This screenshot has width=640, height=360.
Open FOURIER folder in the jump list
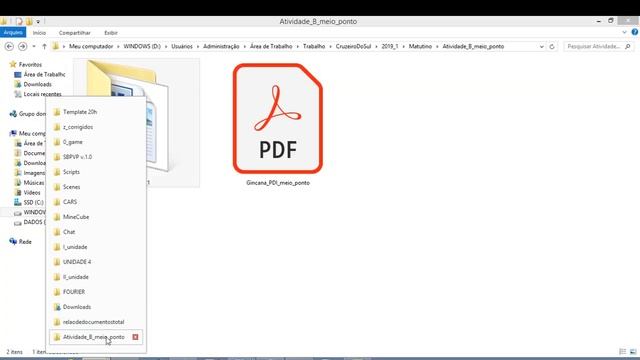[96, 292]
